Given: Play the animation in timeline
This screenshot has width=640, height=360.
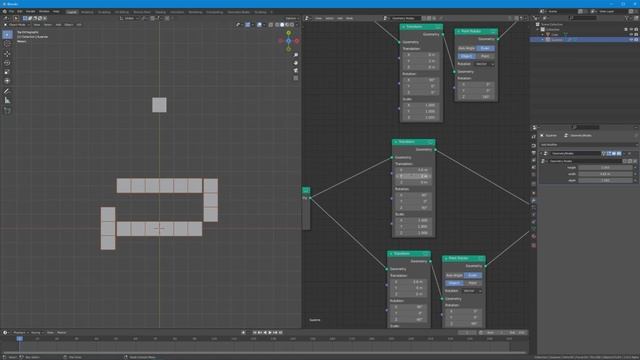Looking at the screenshot, I should [x=270, y=333].
